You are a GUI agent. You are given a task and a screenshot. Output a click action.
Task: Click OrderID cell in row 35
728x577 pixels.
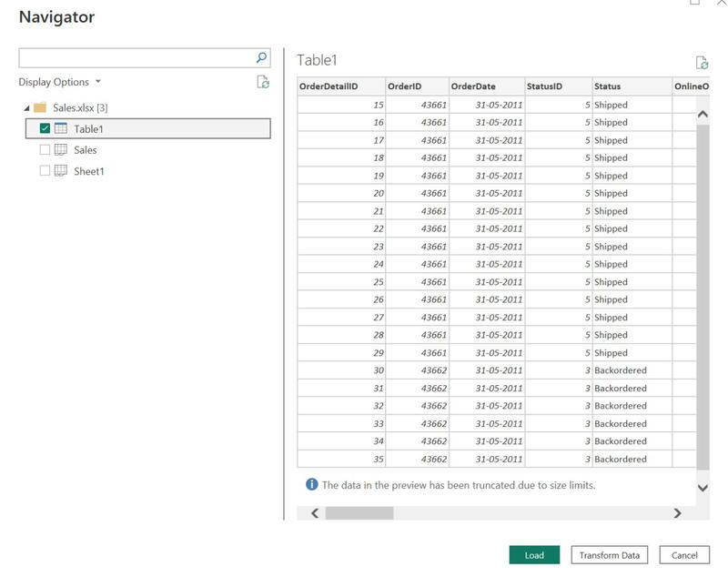[x=417, y=459]
